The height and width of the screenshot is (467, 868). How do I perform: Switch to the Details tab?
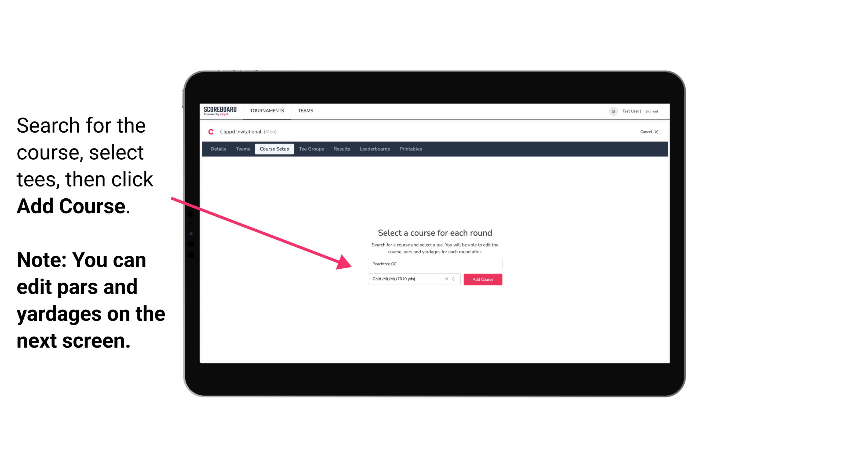coord(218,149)
